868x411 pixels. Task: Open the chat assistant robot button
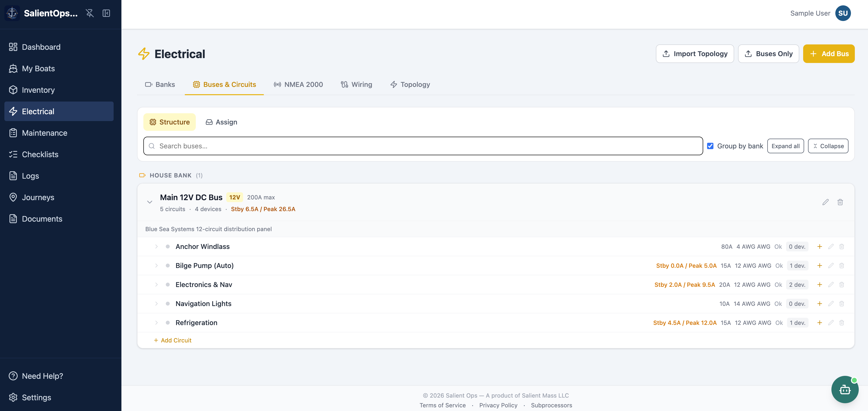tap(845, 390)
